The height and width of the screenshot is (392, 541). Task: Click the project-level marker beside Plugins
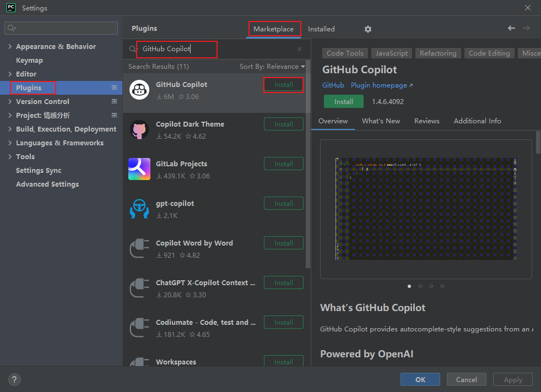tap(114, 88)
